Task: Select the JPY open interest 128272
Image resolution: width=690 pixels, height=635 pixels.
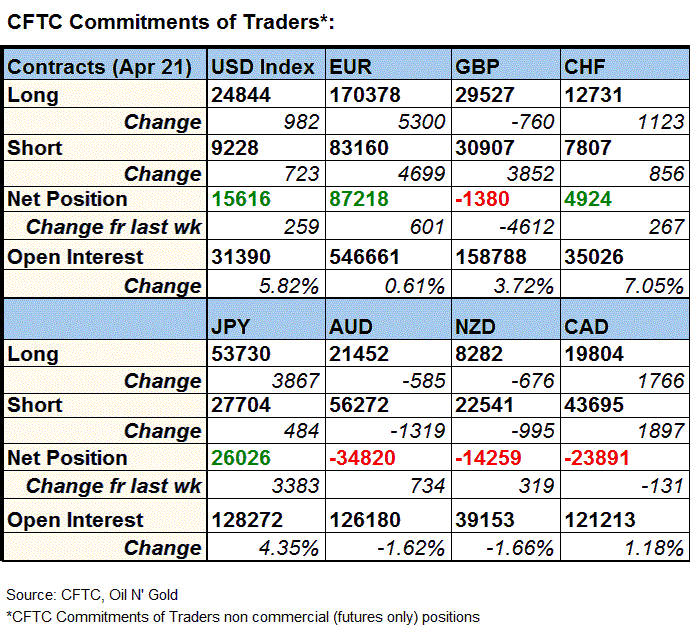Action: (x=246, y=519)
